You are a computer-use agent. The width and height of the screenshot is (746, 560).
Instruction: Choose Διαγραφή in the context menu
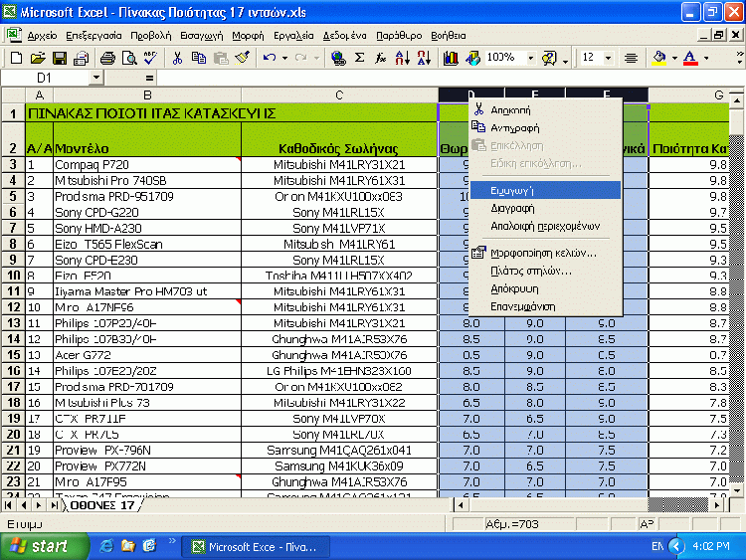click(545, 209)
